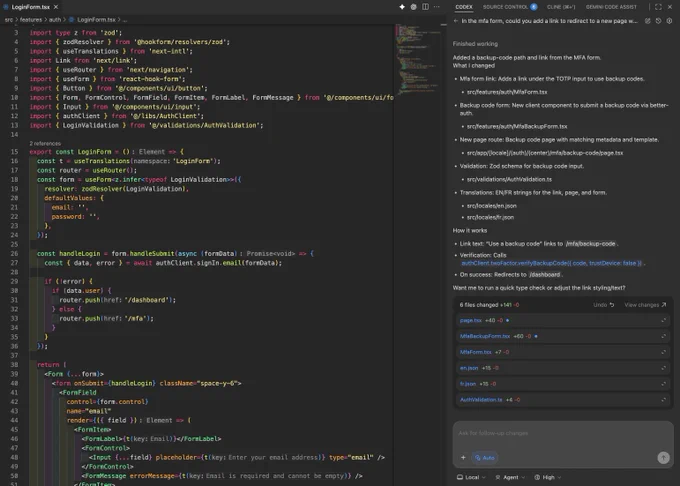Click the inline code /mfa/backup-code in the Codex chat

590,244
